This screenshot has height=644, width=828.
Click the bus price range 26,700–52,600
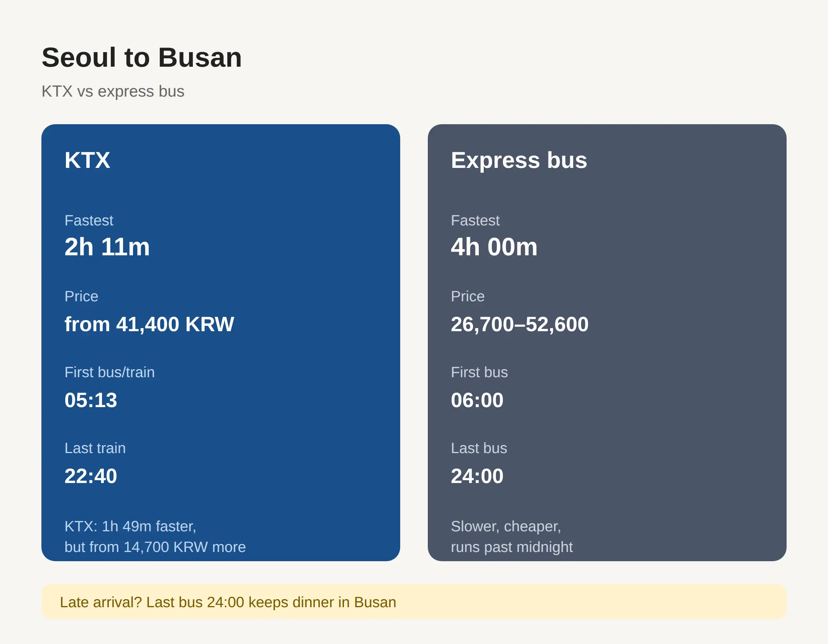(x=519, y=324)
